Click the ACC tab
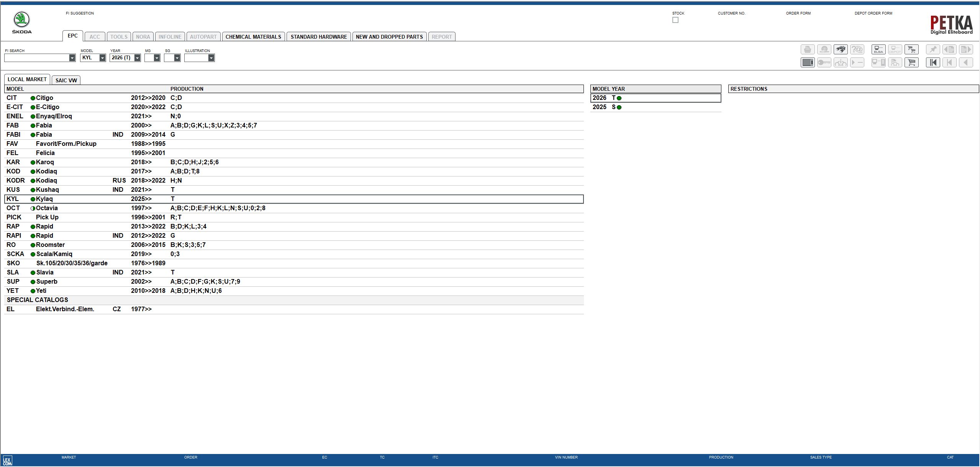980x467 pixels. [95, 37]
